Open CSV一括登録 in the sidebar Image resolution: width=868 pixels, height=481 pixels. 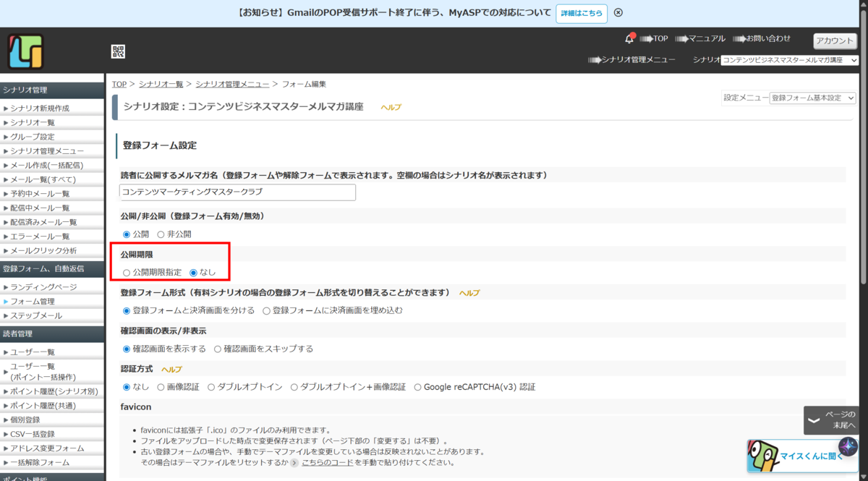coord(33,434)
